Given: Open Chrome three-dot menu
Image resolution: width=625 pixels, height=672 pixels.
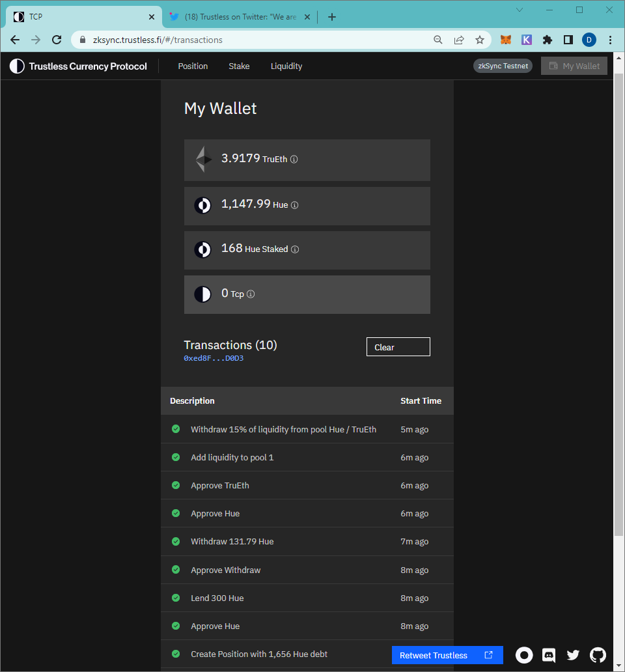Looking at the screenshot, I should pos(611,40).
